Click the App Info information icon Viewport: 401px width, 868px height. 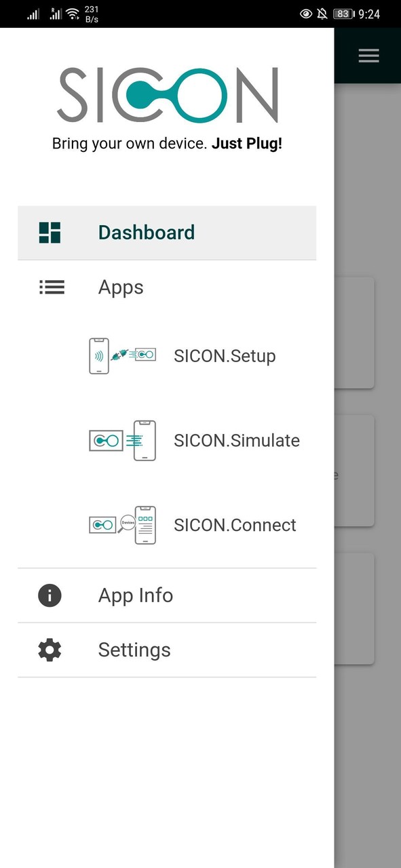(49, 595)
